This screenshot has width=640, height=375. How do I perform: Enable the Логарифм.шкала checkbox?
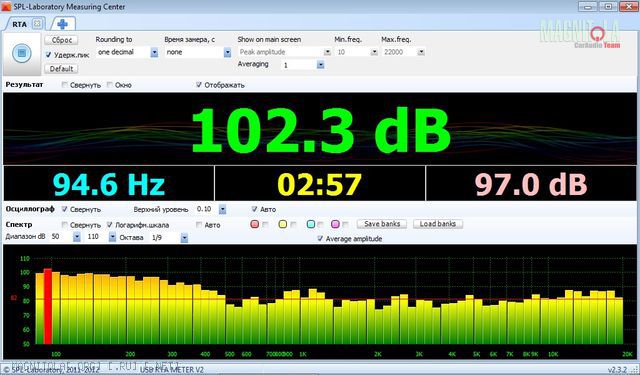tap(109, 224)
